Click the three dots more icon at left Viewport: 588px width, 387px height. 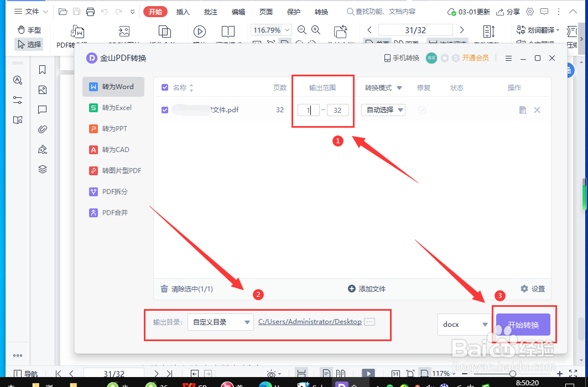(18, 355)
